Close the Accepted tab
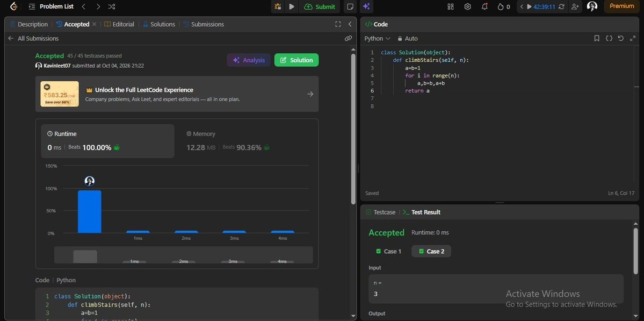Viewport: 644px width, 321px height. 94,24
